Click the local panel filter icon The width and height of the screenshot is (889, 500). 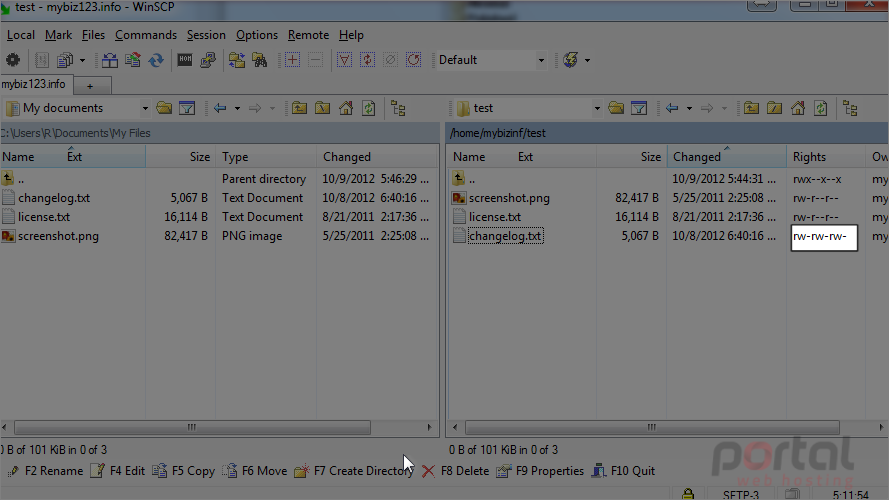coord(187,108)
